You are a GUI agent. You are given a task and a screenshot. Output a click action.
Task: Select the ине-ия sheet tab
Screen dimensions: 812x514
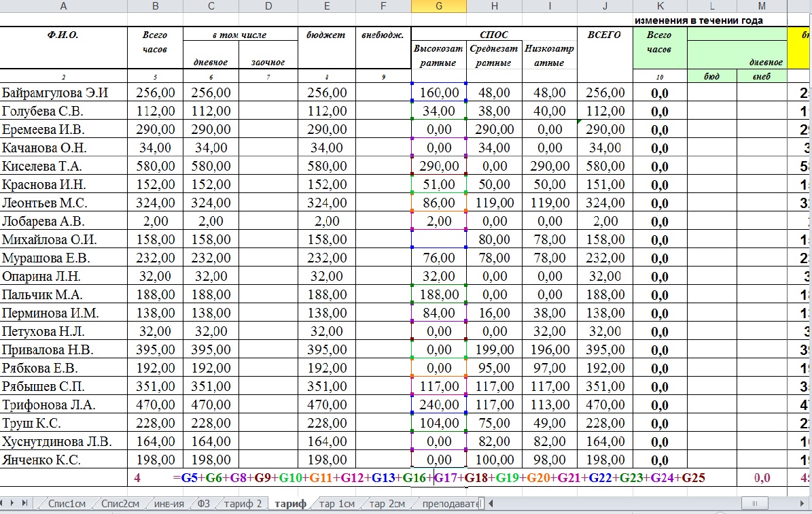point(169,503)
